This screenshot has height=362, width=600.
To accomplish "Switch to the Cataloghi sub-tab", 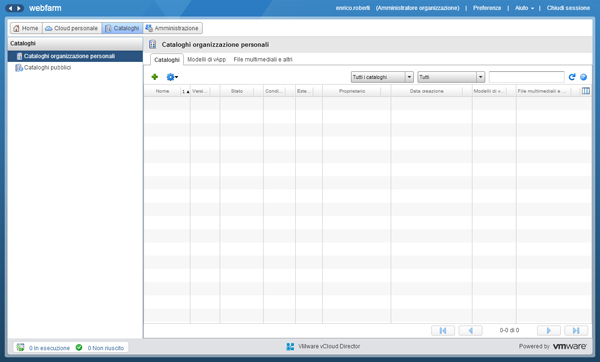I will (x=167, y=60).
